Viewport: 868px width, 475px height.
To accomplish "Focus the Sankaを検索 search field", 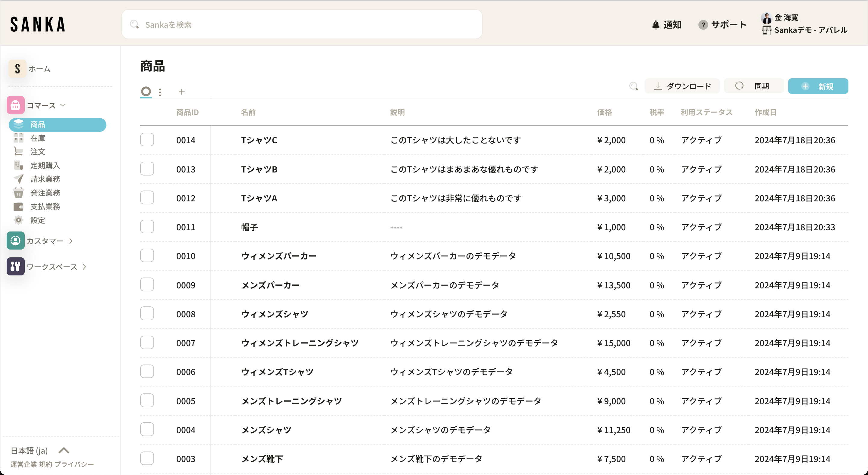I will click(x=302, y=25).
